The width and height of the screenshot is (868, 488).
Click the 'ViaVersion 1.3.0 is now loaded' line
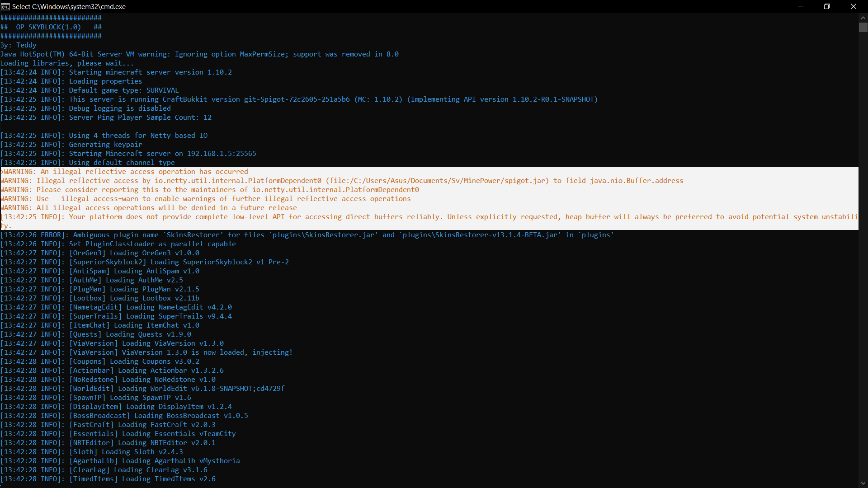181,352
